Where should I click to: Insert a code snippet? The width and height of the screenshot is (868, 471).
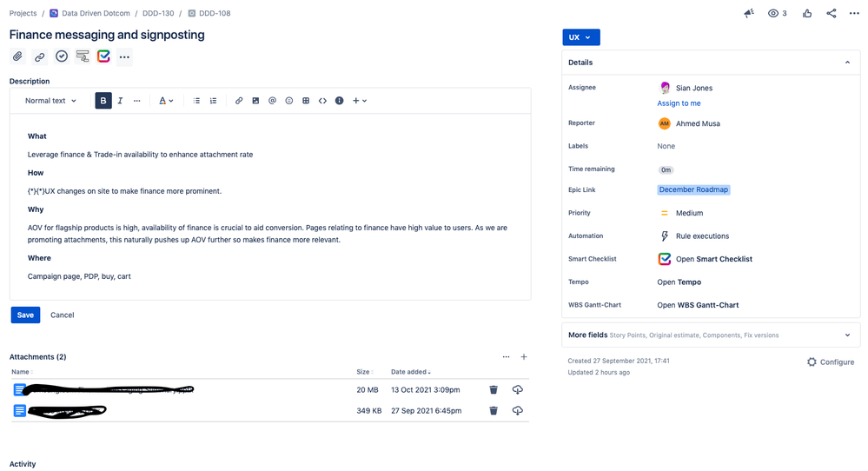[x=322, y=101]
